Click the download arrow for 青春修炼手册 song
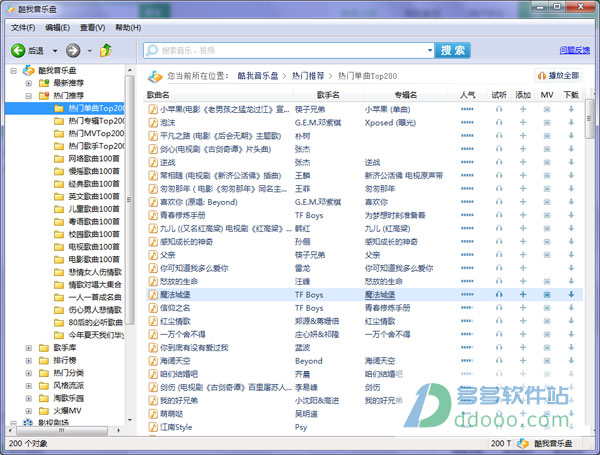This screenshot has width=600, height=455. click(x=571, y=215)
